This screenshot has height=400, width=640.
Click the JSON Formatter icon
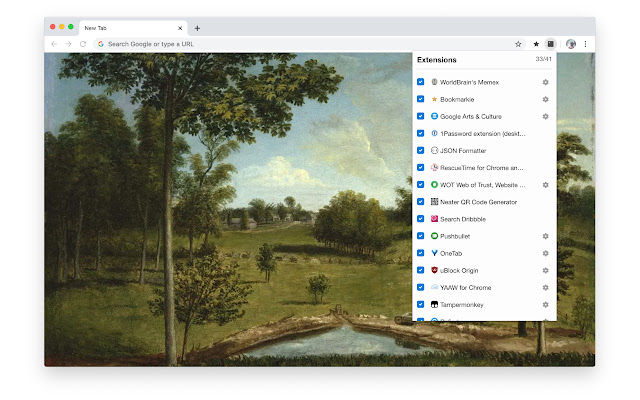[434, 151]
